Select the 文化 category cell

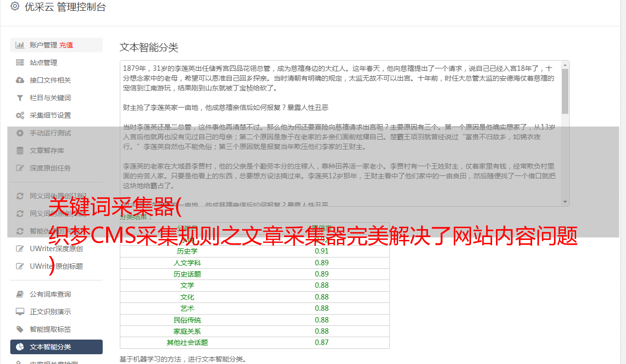(187, 297)
